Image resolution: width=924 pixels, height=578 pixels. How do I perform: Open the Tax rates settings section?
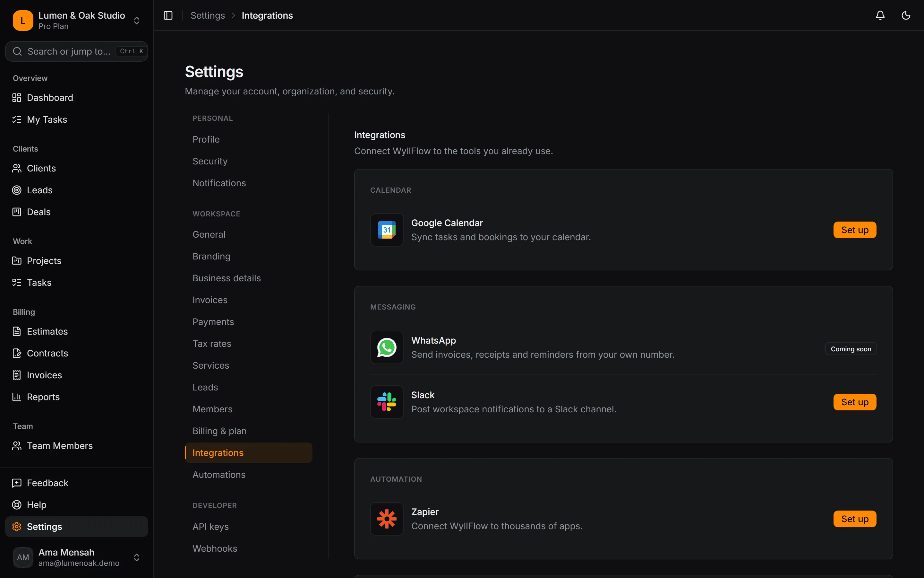[x=248, y=344]
